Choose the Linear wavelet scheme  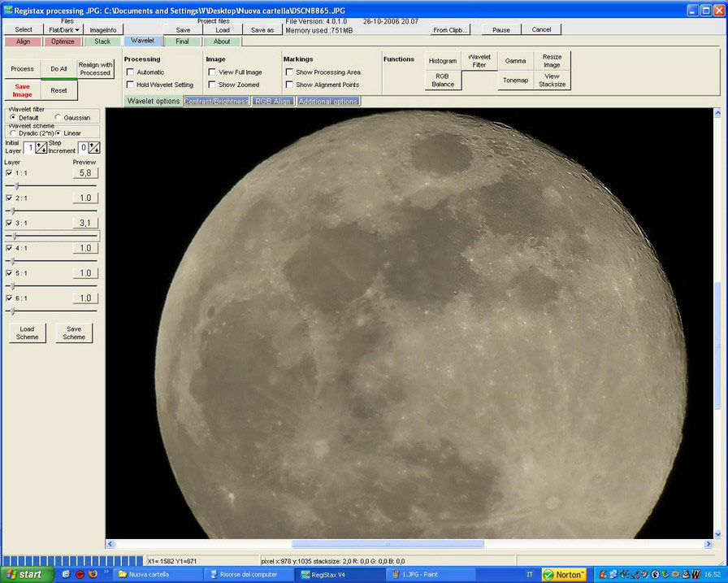[58, 133]
